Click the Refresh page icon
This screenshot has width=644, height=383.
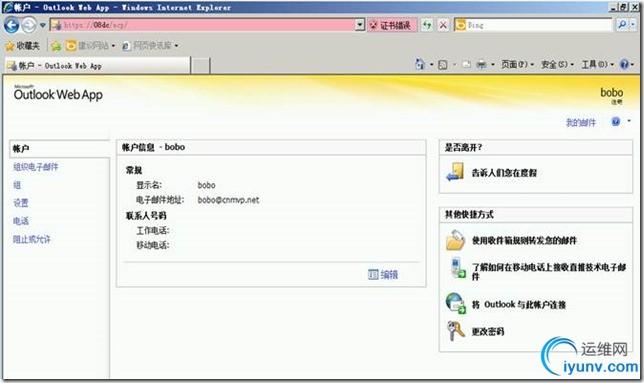coord(428,25)
